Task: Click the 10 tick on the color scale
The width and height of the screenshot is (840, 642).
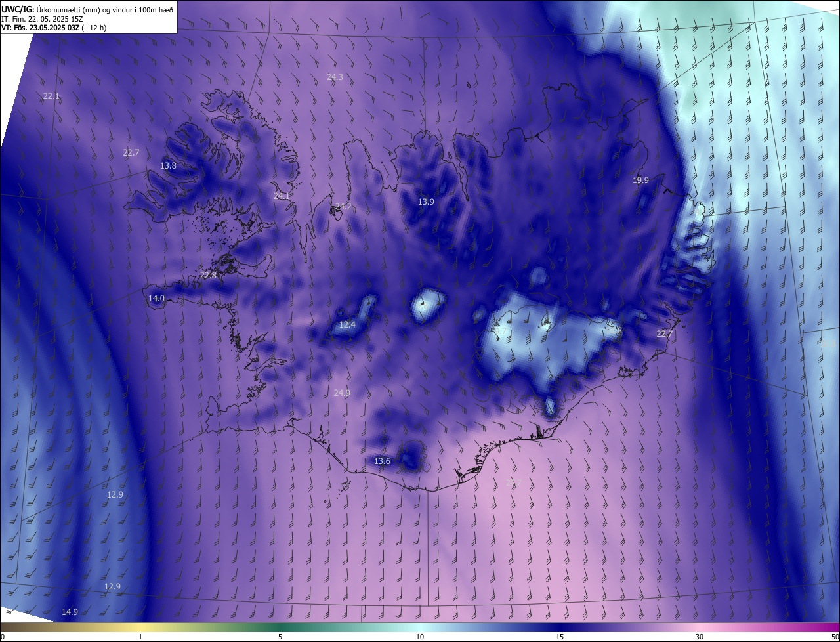Action: coord(420,637)
